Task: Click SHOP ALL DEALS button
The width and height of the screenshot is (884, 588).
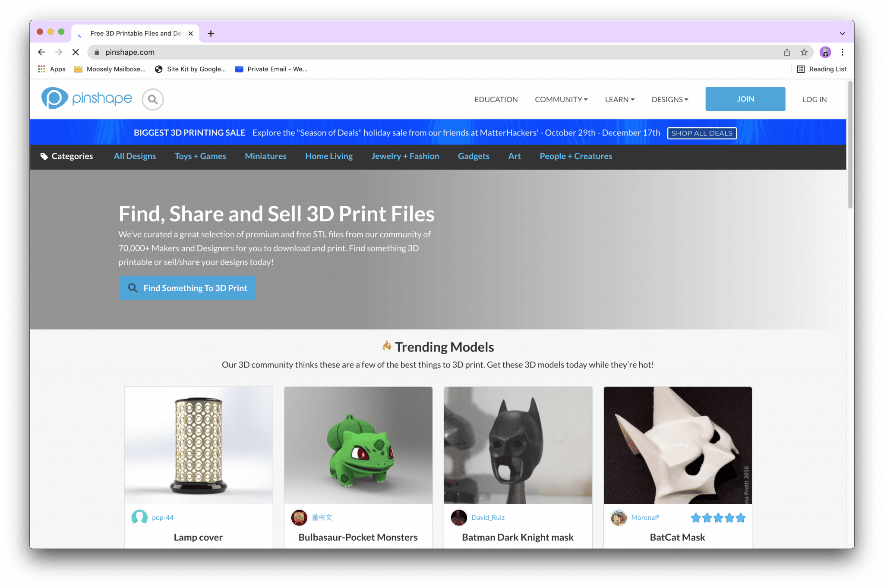Action: pyautogui.click(x=701, y=133)
